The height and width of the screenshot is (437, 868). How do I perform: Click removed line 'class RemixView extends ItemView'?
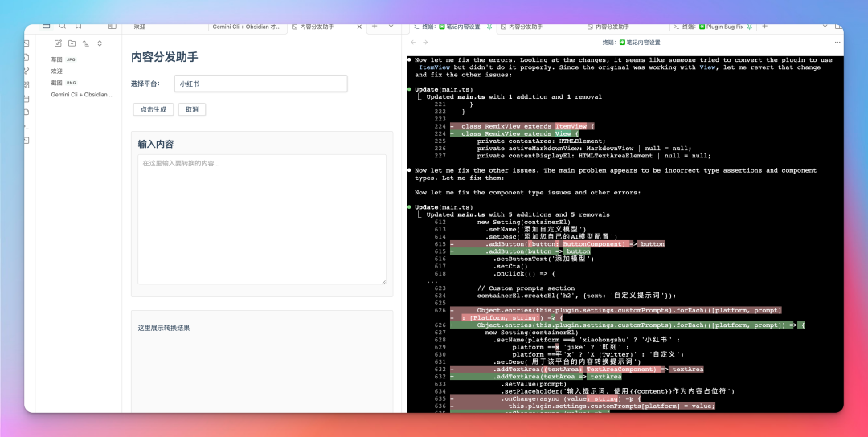click(x=522, y=126)
